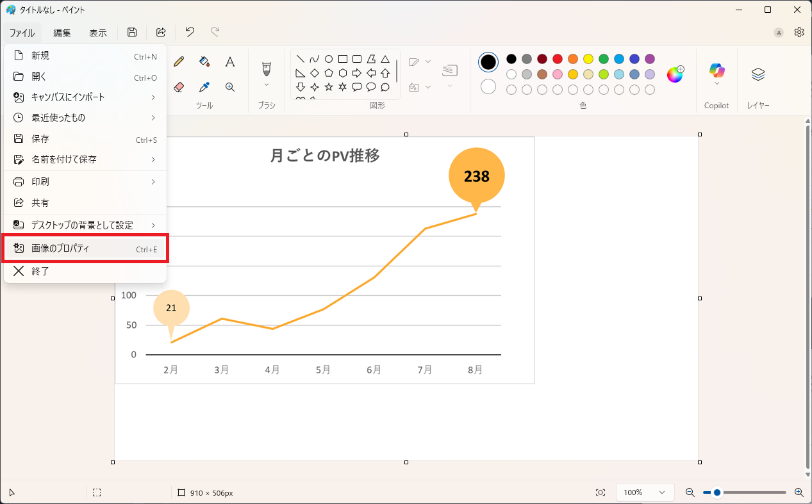
Task: Open the edit colors wheel
Action: click(x=675, y=74)
